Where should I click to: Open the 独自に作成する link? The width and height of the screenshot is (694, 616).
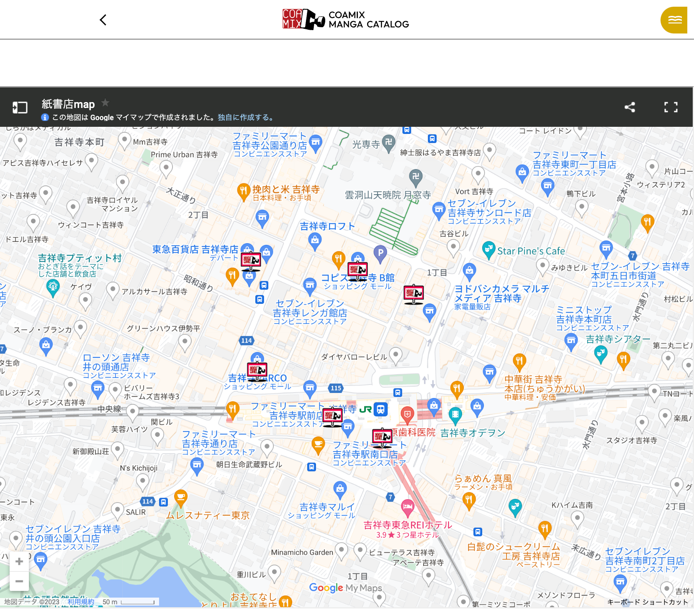(245, 118)
